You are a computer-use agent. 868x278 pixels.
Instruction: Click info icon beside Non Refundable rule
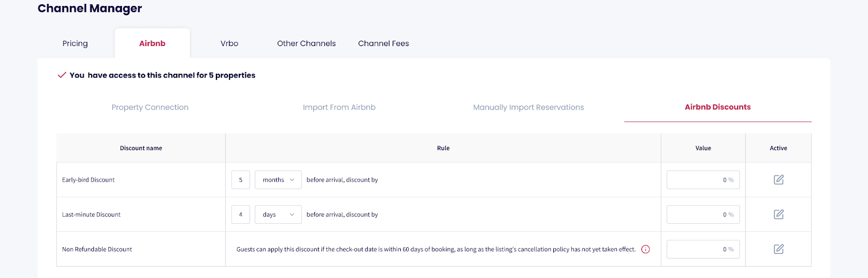tap(646, 249)
